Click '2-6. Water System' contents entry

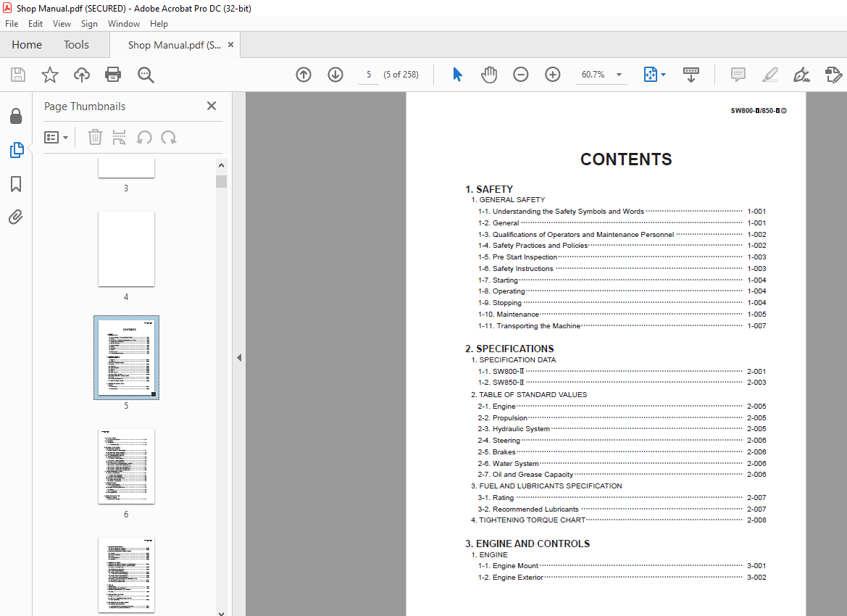click(x=622, y=463)
